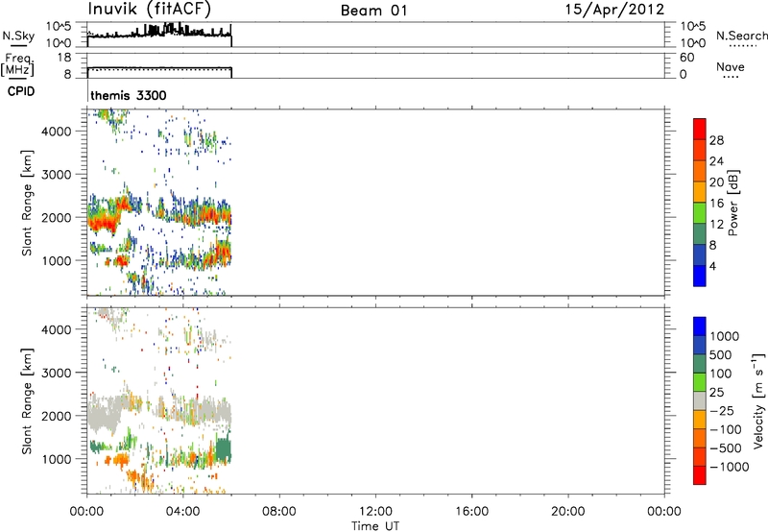Click the "16" tick on Power colorbar
768x532 pixels.
(716, 204)
